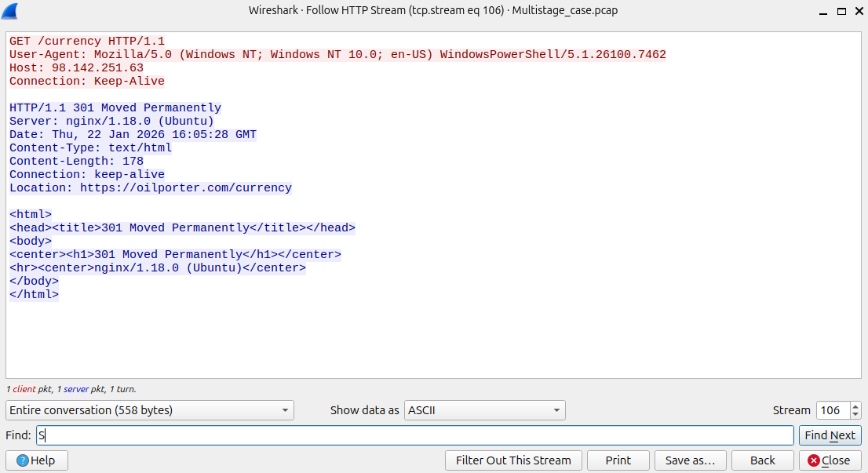The image size is (868, 473).
Task: Open the Show data as ASCII dropdown
Action: tap(484, 410)
